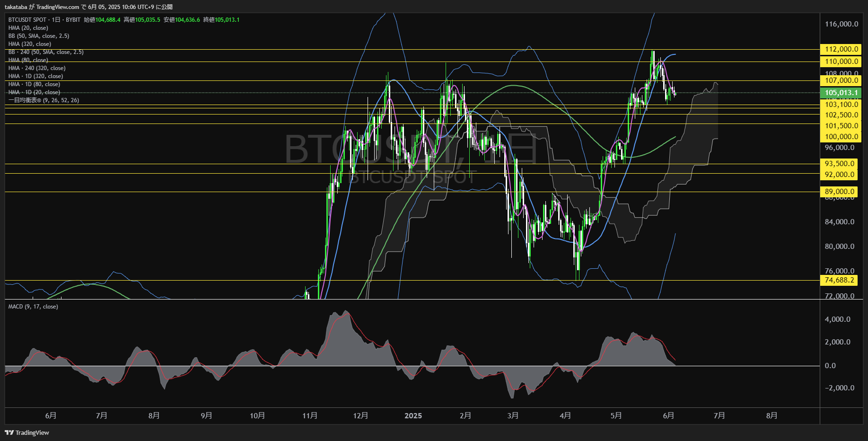Click the yellow 100,000.0 price label

point(841,137)
